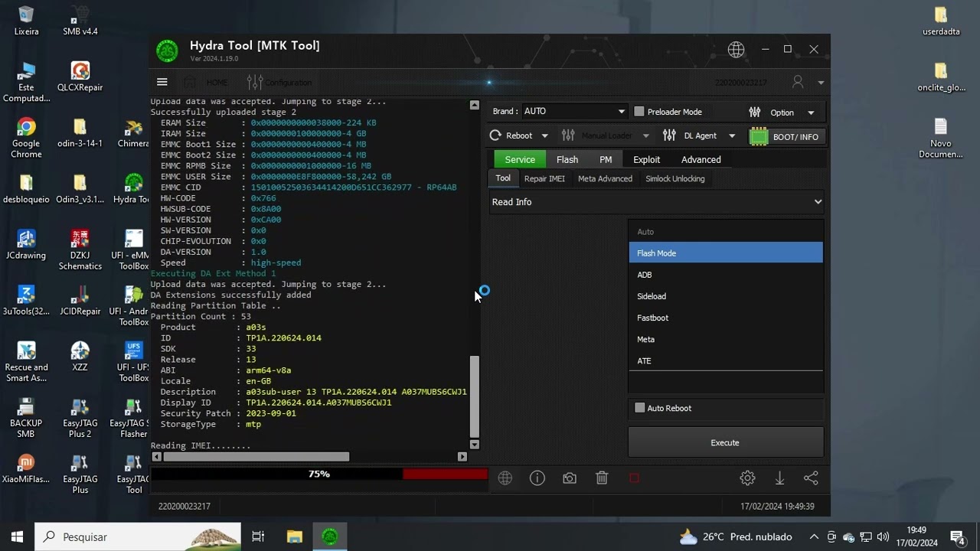The image size is (980, 551).
Task: Click the globe language icon in title bar
Action: (x=736, y=49)
